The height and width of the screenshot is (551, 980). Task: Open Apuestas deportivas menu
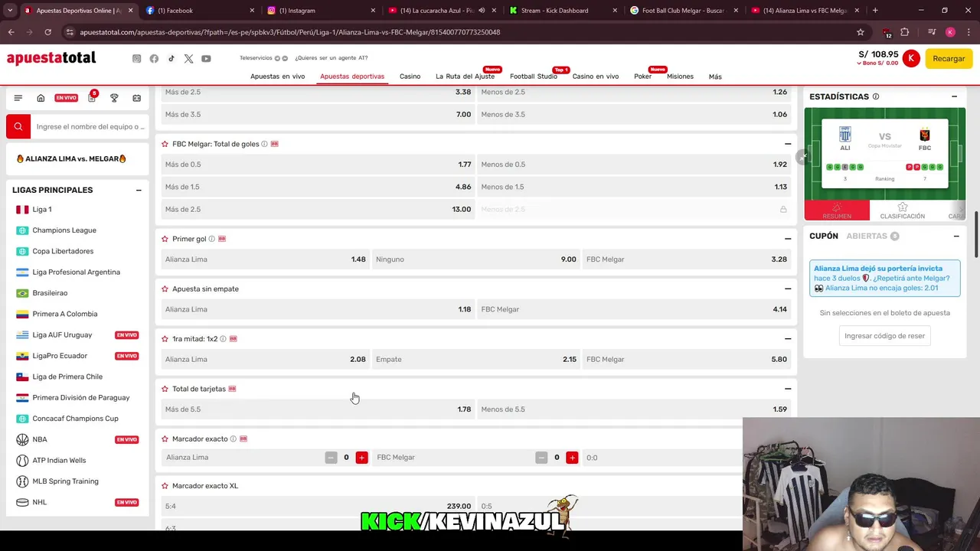pos(352,77)
